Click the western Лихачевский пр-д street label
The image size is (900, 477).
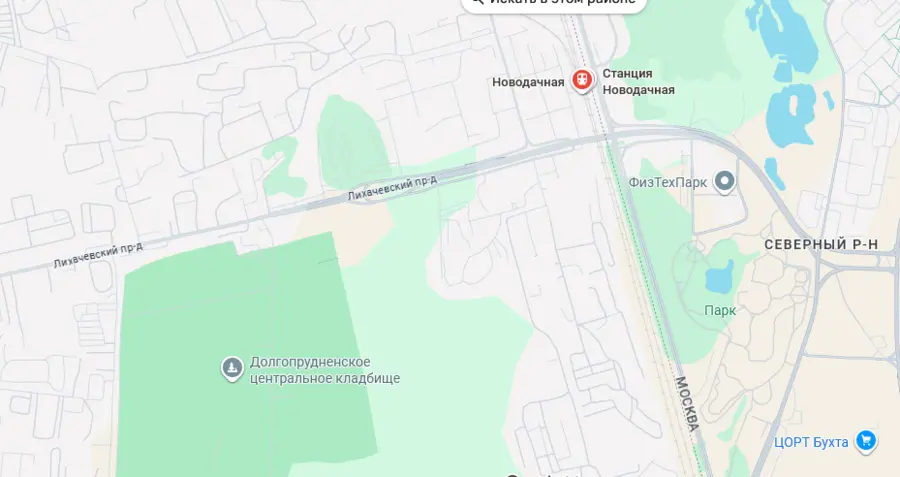[x=98, y=255]
